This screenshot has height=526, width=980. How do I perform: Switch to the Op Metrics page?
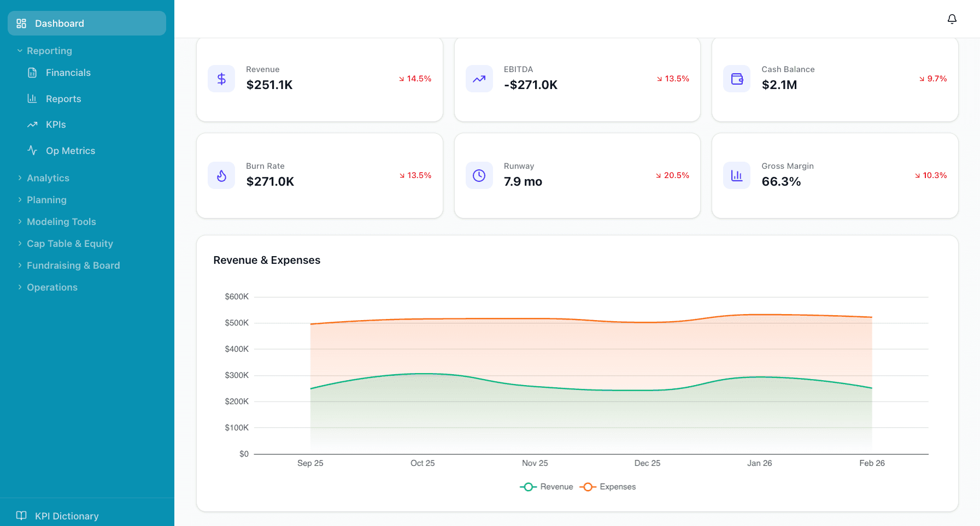click(x=71, y=150)
